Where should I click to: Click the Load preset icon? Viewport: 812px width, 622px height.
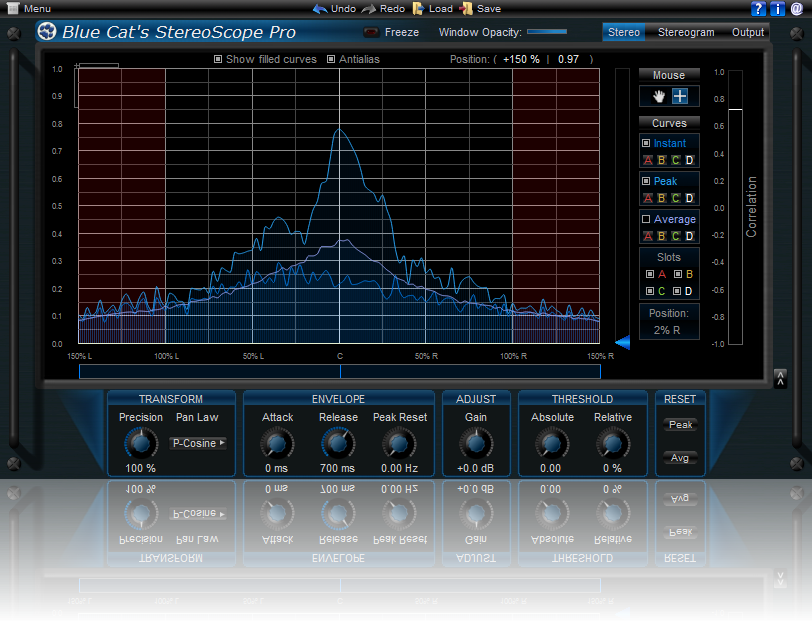click(418, 8)
